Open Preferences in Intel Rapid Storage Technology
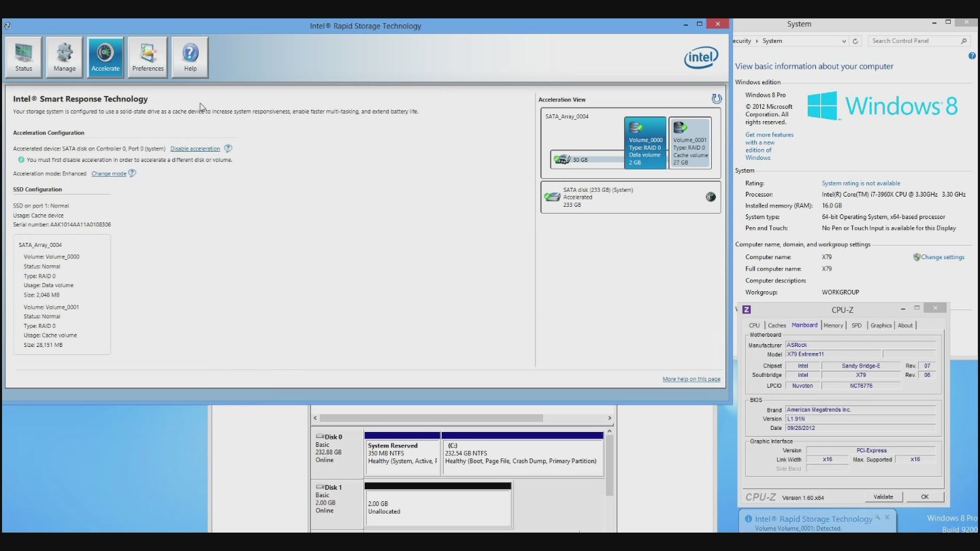980x551 pixels. [x=148, y=57]
